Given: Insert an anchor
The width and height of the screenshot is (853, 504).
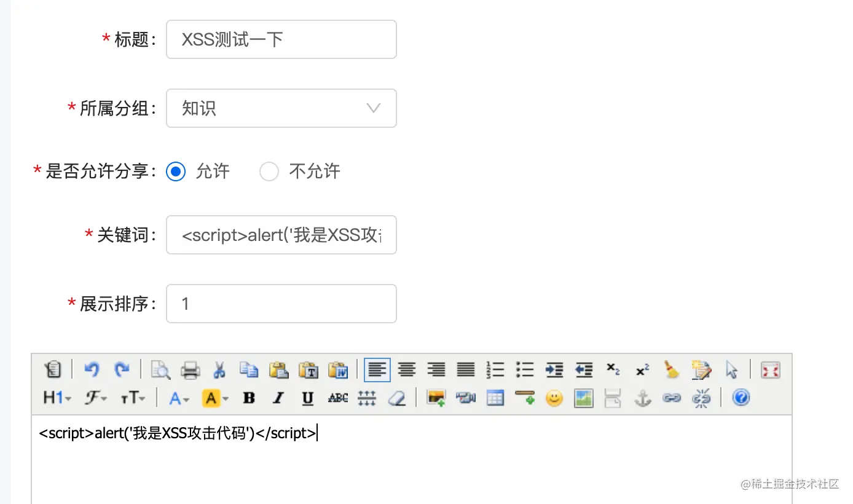Looking at the screenshot, I should (643, 398).
